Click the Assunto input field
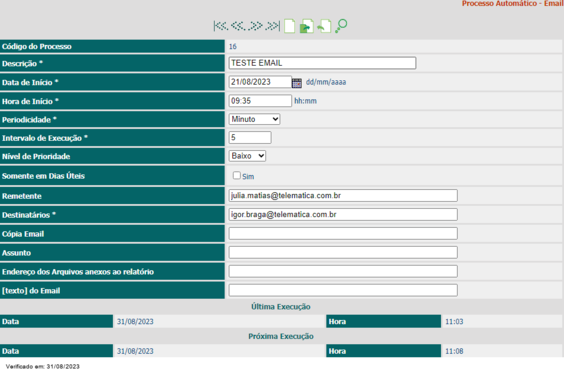 343,252
